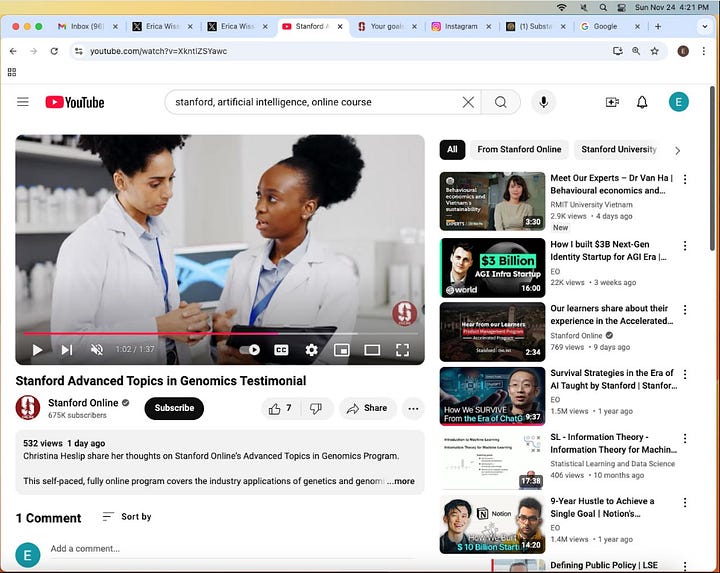Open the Chrome apps grid shortcut
720x573 pixels.
(x=12, y=72)
